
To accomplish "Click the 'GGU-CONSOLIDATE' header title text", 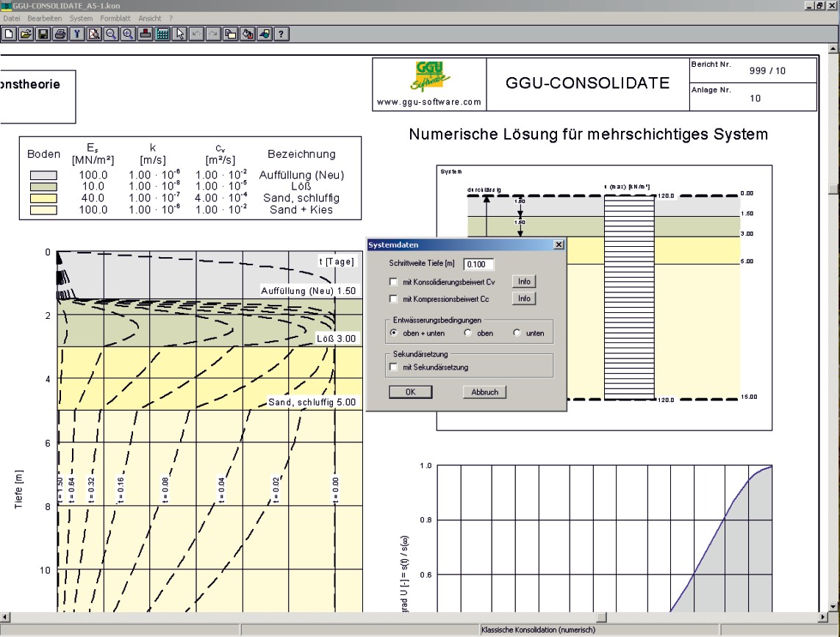I will click(588, 83).
